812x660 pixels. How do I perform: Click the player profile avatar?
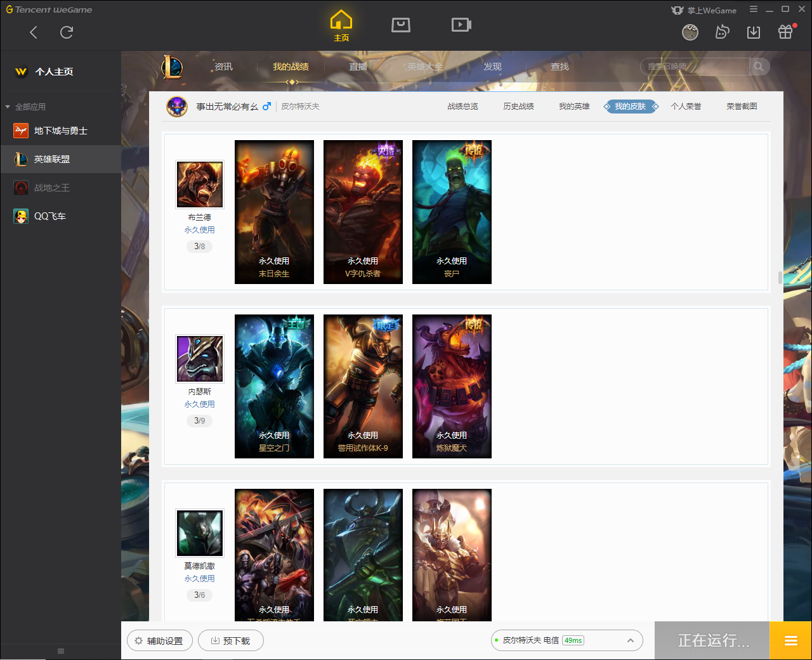177,107
